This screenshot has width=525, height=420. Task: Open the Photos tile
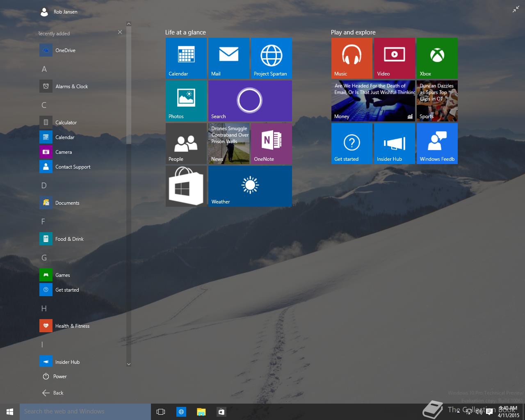click(x=186, y=101)
